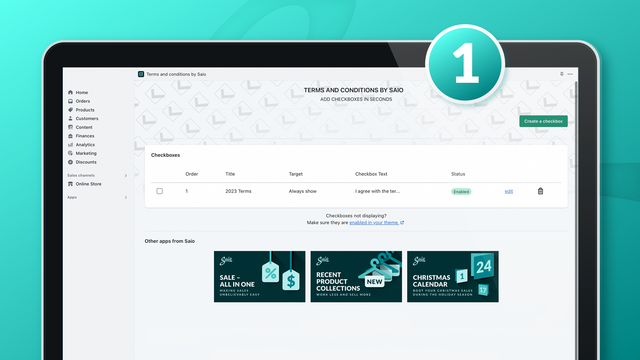This screenshot has width=640, height=360.
Task: Click the Home icon in sidebar
Action: [70, 92]
